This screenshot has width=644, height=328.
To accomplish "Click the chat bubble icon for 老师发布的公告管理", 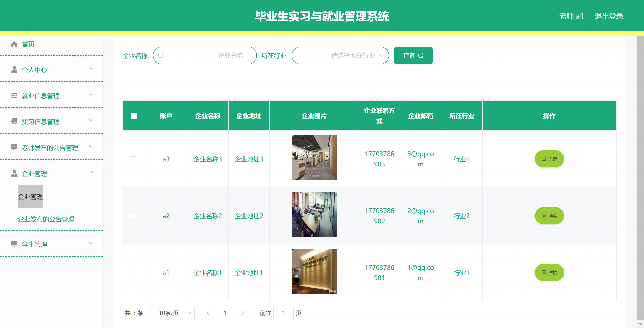I will 14,147.
